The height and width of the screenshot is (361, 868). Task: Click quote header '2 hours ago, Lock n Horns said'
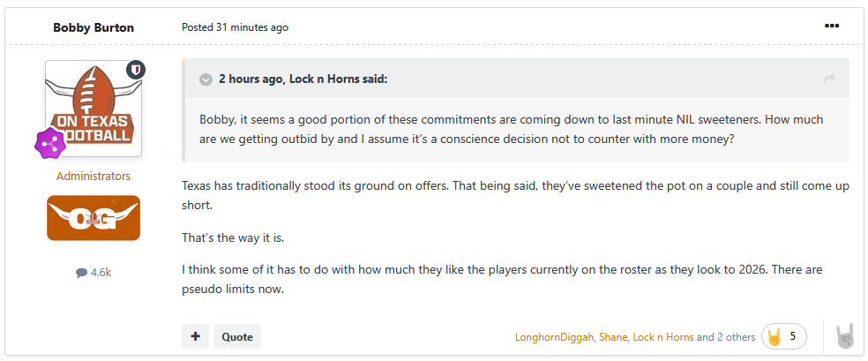click(303, 79)
